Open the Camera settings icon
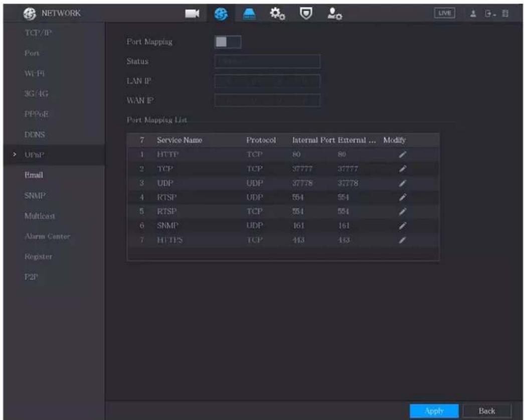The width and height of the screenshot is (524, 420). coord(192,14)
